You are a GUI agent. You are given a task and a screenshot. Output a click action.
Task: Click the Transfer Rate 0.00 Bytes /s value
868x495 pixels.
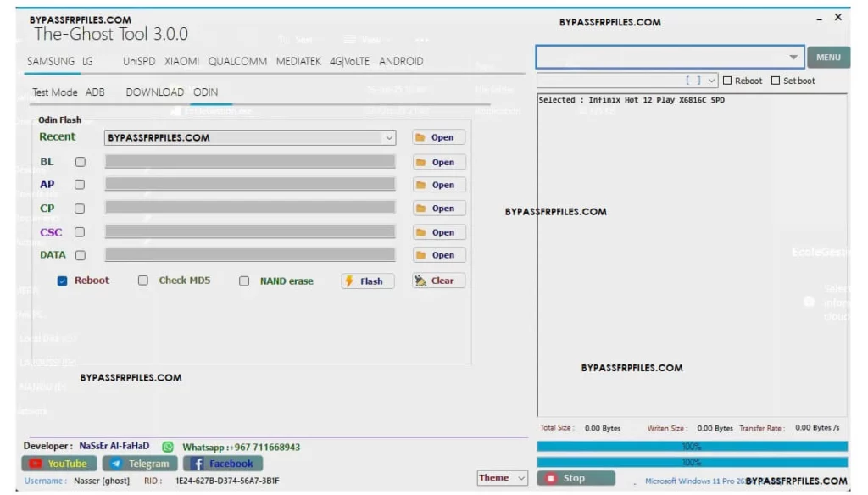tap(817, 427)
